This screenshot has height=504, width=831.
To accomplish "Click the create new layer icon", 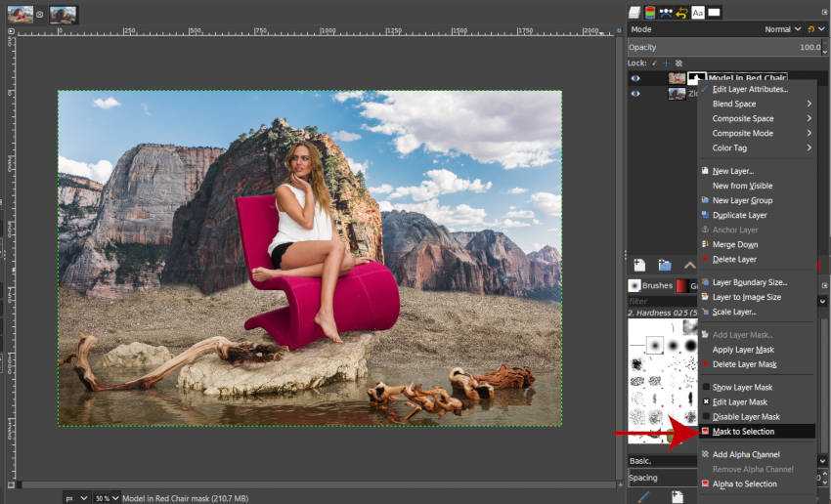I will coord(639,265).
